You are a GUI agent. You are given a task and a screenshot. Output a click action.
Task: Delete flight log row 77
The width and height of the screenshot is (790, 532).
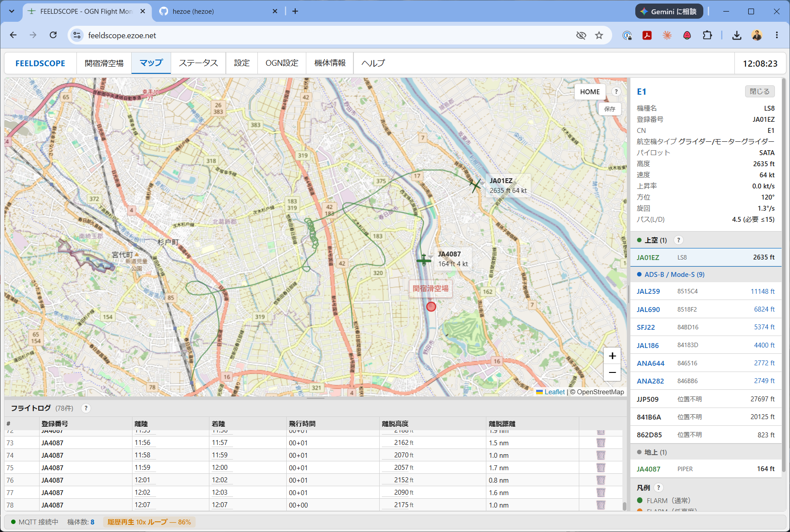click(x=601, y=492)
